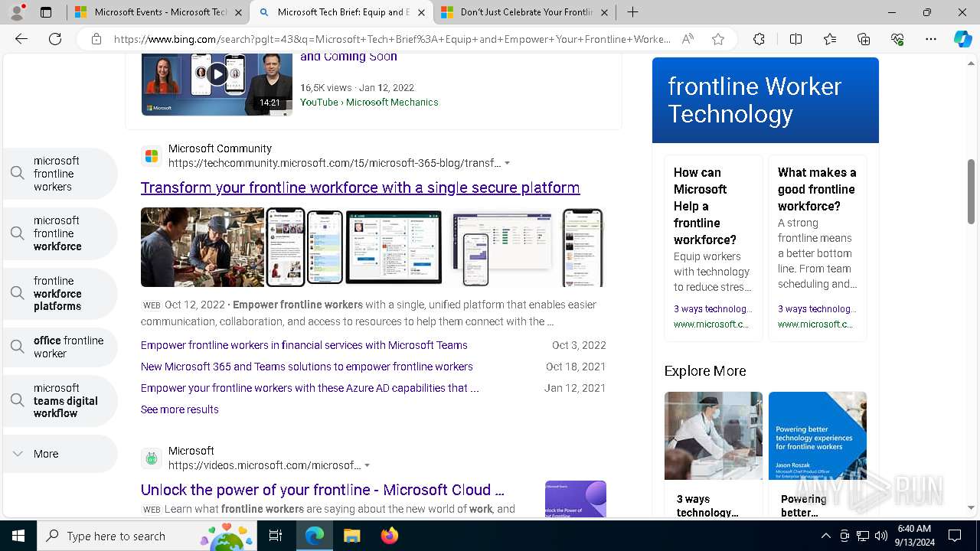Launch Copilot sidebar icon
The width and height of the screenshot is (980, 551).
click(962, 39)
